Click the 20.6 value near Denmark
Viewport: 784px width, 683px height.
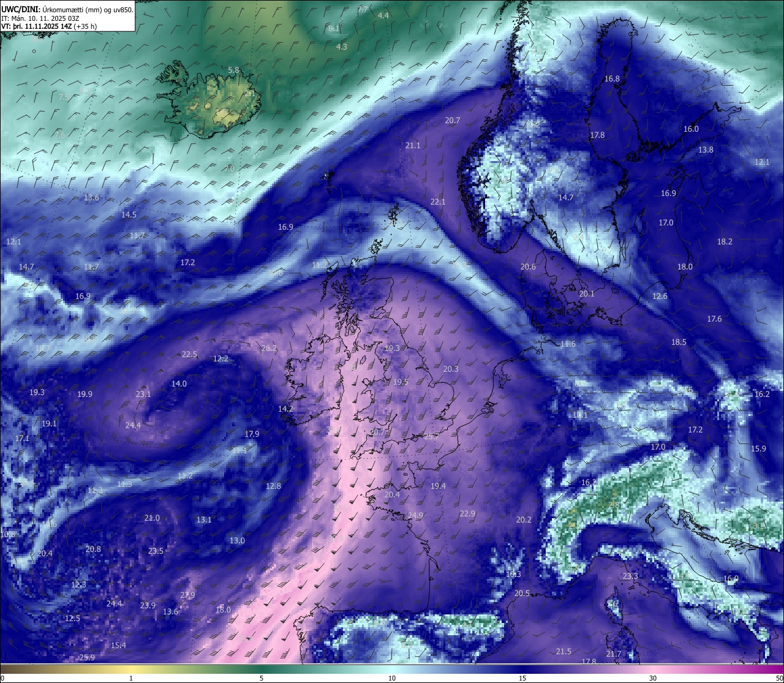click(528, 266)
